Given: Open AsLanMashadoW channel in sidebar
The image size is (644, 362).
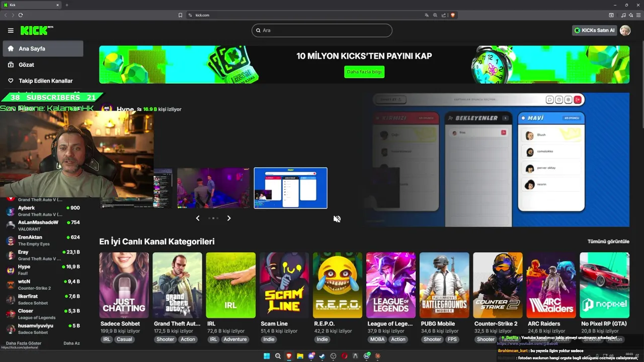Looking at the screenshot, I should [43, 226].
